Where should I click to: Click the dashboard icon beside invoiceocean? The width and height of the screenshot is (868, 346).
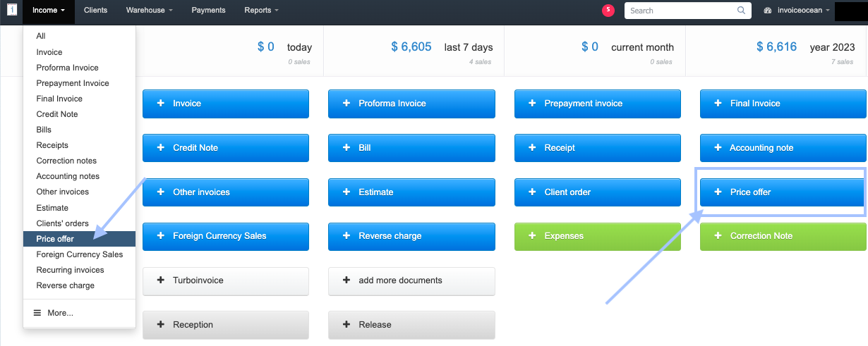768,11
